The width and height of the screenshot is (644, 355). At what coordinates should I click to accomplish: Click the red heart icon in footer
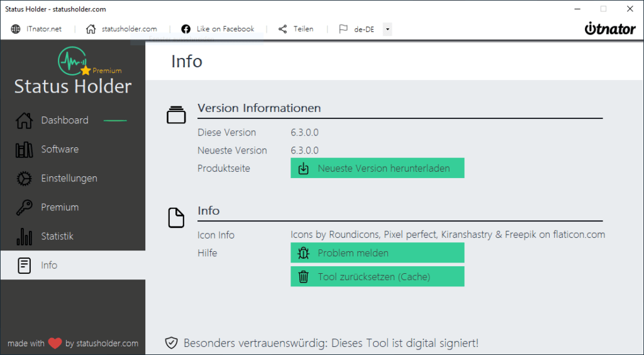point(55,343)
